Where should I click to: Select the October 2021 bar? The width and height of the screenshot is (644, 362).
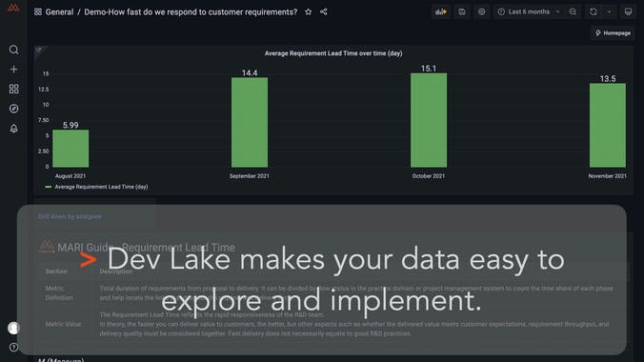click(x=429, y=120)
